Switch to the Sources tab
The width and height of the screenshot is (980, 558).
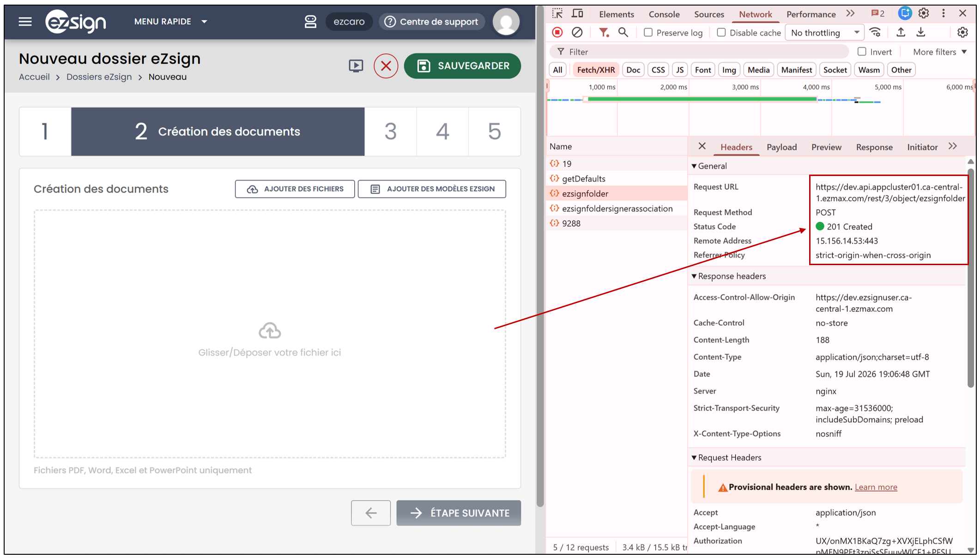click(x=709, y=14)
